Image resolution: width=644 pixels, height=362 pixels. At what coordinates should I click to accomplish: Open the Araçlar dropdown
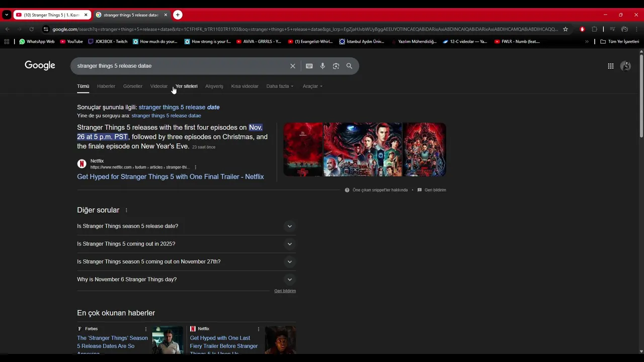pyautogui.click(x=312, y=86)
